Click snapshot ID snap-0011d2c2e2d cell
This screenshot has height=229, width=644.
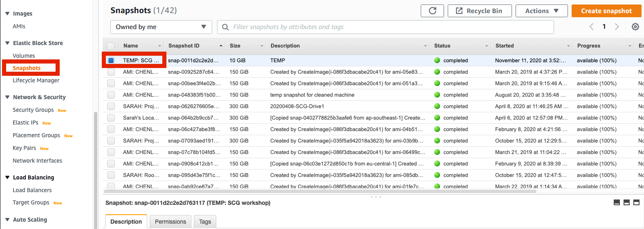pyautogui.click(x=193, y=60)
